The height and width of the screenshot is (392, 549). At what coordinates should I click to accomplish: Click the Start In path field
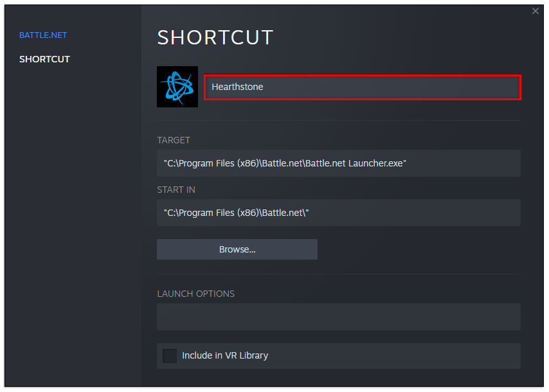[x=338, y=213]
